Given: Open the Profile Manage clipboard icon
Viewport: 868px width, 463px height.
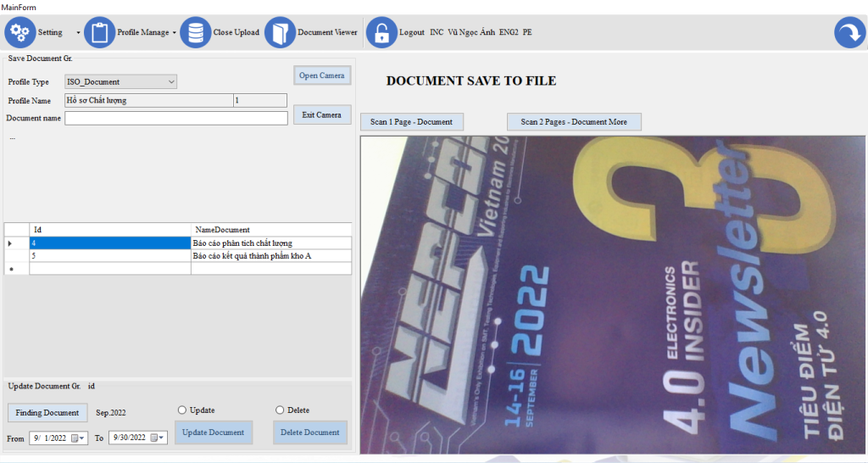Looking at the screenshot, I should [100, 32].
